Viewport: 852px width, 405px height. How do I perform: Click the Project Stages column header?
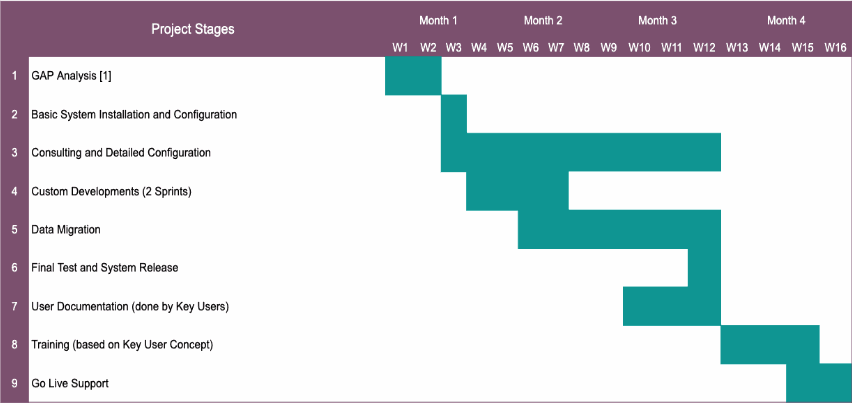point(193,29)
